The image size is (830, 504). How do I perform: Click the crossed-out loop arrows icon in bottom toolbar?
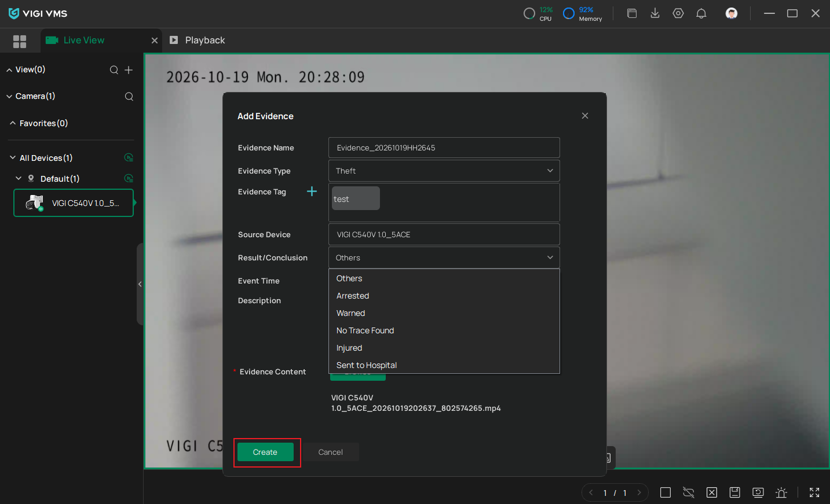click(x=689, y=492)
